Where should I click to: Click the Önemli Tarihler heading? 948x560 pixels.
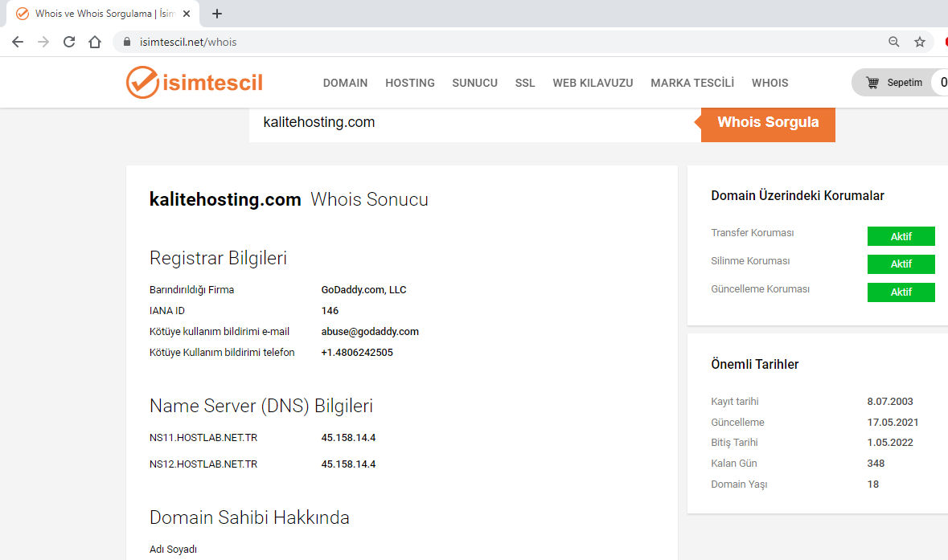754,364
